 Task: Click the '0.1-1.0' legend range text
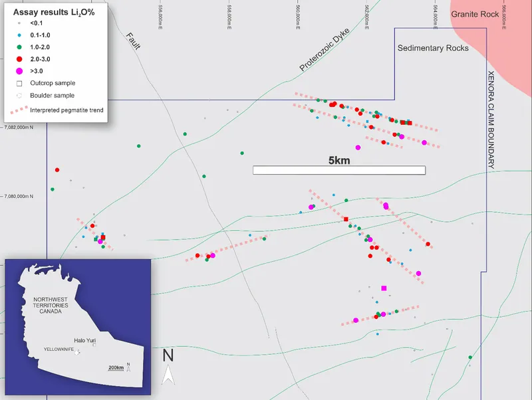tap(40, 35)
